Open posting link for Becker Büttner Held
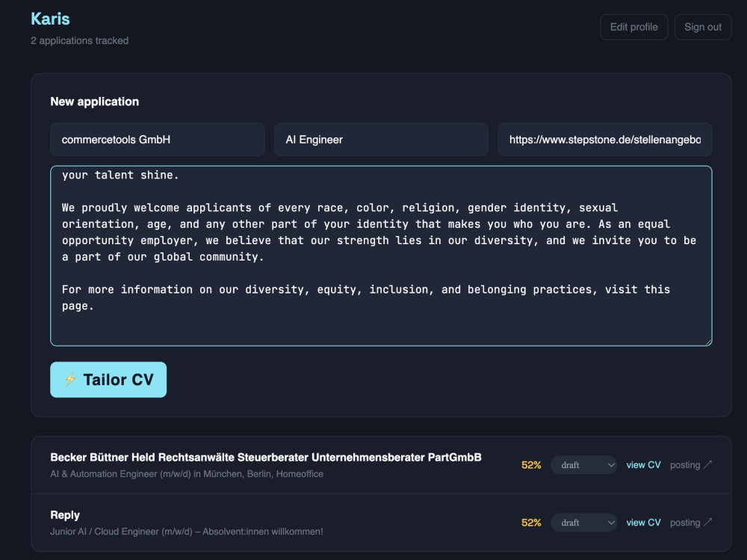This screenshot has width=747, height=560. click(691, 465)
